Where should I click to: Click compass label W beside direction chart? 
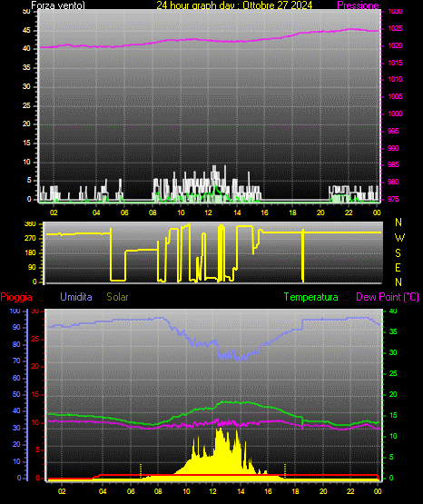399,238
